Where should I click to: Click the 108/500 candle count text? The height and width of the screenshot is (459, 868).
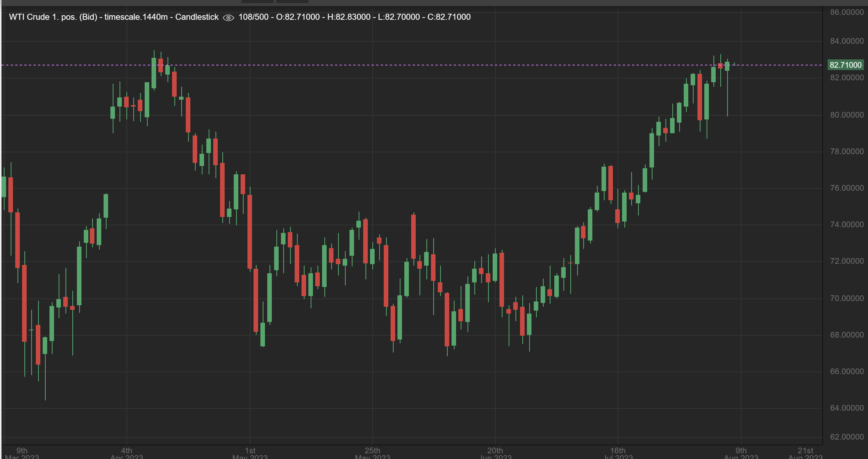(253, 17)
